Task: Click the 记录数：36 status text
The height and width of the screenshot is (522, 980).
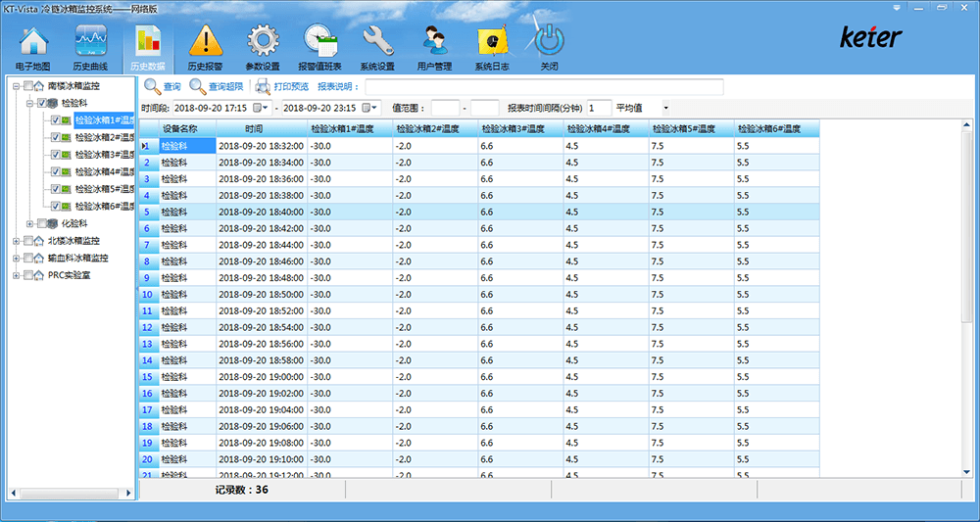Action: click(x=242, y=490)
